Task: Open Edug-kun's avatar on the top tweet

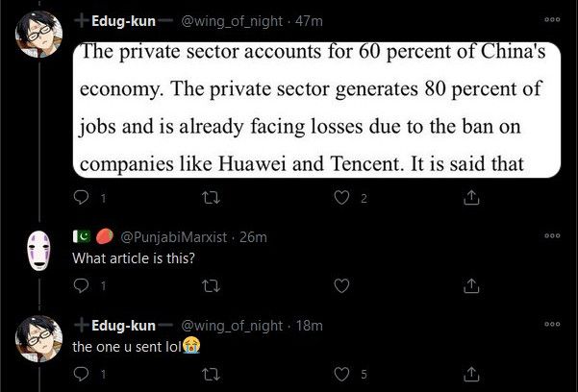Action: [x=40, y=37]
